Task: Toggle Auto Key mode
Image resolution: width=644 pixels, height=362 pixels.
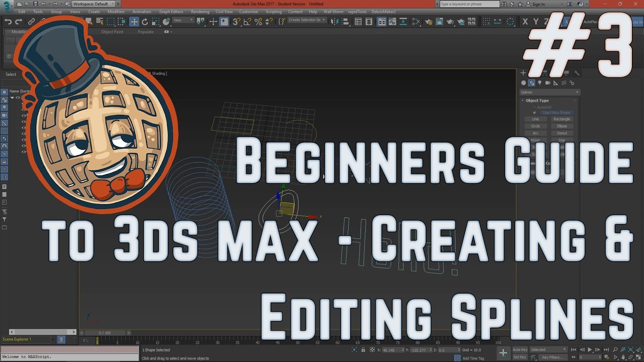Action: [x=520, y=349]
